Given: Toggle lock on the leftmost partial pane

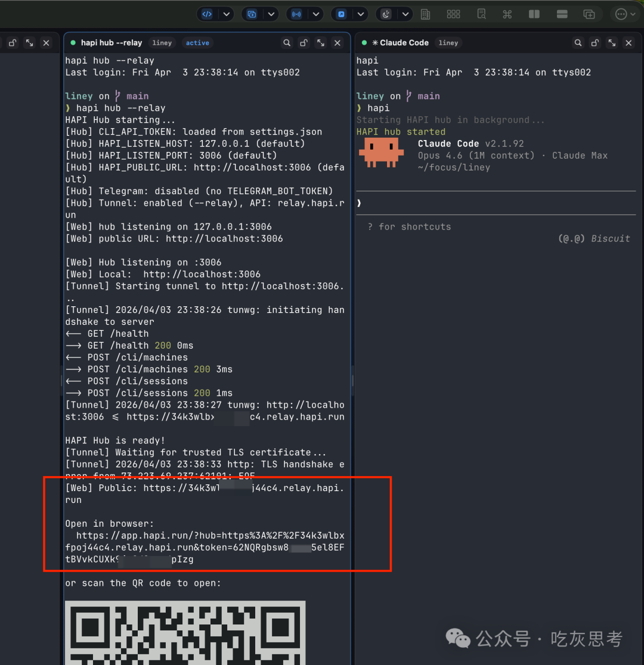Looking at the screenshot, I should pos(13,43).
